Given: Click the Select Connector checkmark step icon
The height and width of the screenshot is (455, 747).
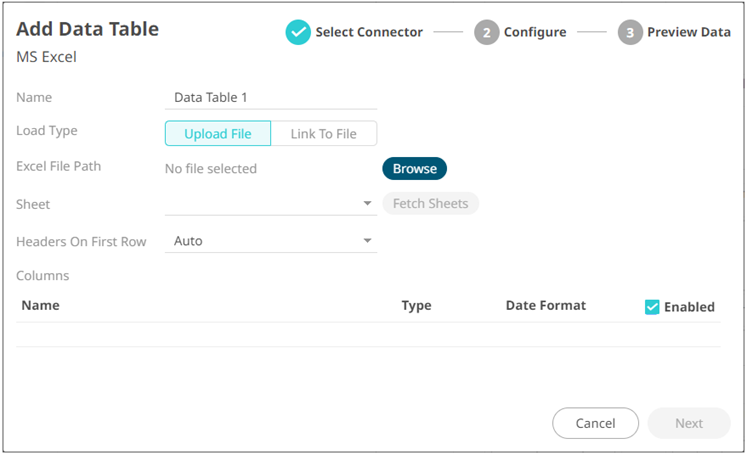Looking at the screenshot, I should [x=298, y=32].
